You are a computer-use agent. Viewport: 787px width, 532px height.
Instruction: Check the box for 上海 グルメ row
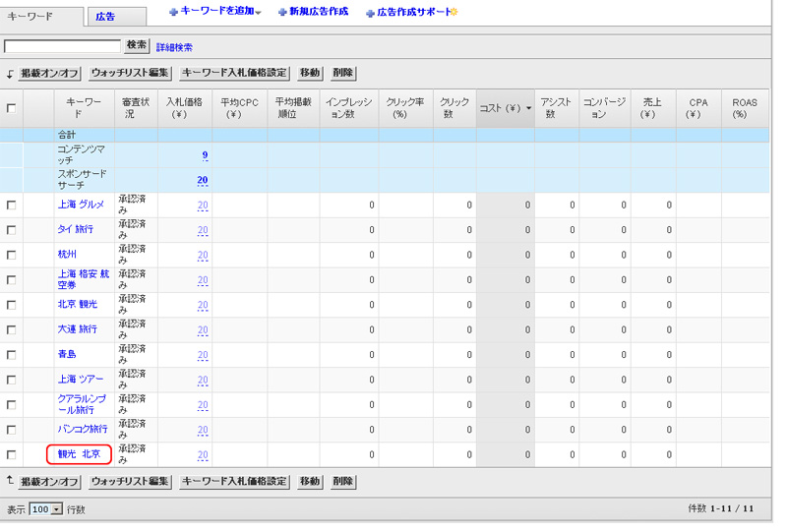tap(12, 206)
